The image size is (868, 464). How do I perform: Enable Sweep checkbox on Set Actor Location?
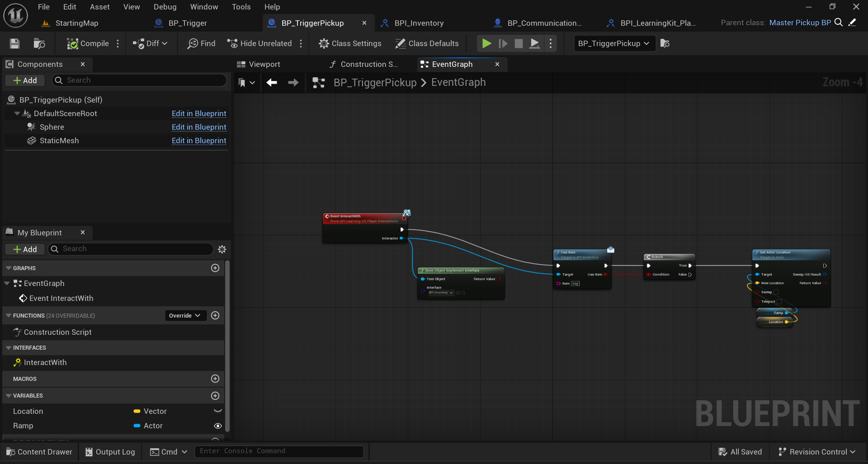[776, 292]
